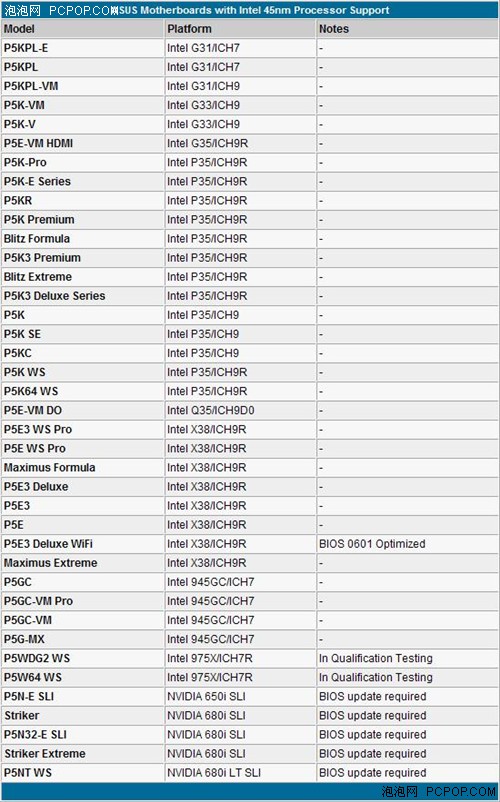Click the Model column header

coord(82,29)
